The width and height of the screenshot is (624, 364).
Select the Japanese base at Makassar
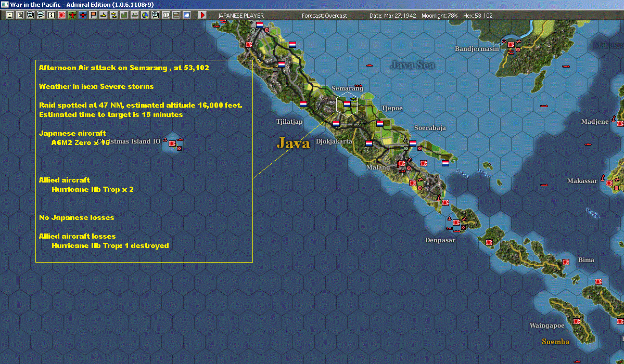click(609, 183)
